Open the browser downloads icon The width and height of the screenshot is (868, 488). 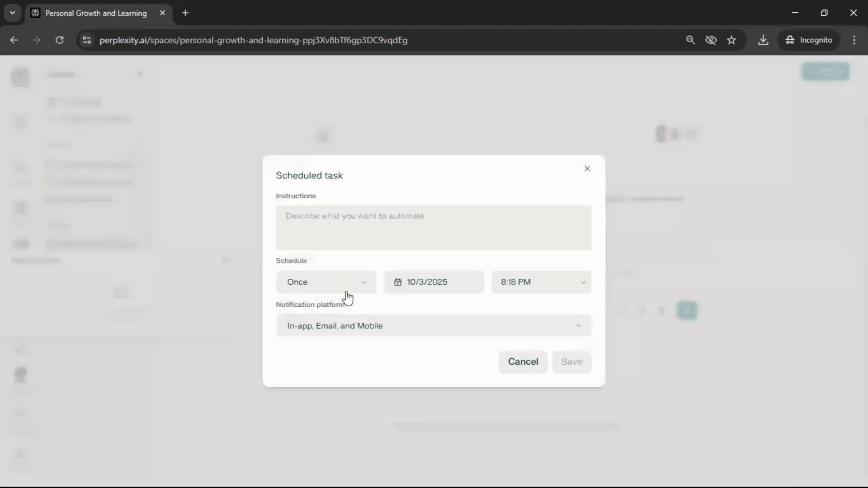(x=763, y=40)
